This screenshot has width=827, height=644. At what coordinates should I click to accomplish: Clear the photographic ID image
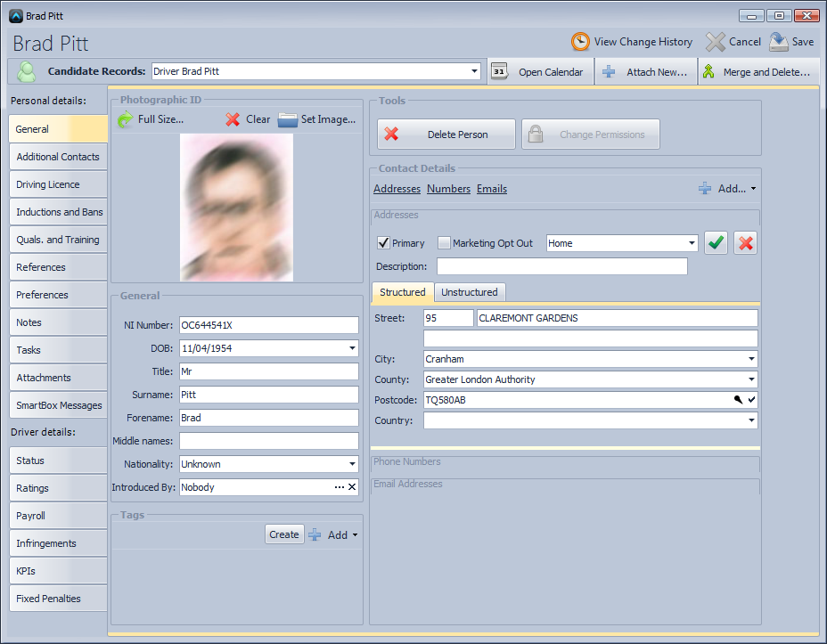click(x=248, y=119)
